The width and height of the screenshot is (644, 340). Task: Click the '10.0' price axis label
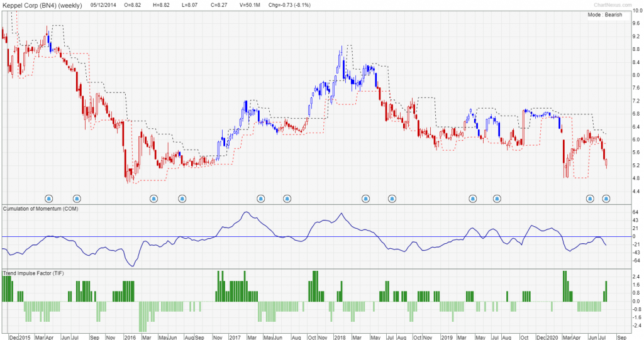click(x=638, y=11)
